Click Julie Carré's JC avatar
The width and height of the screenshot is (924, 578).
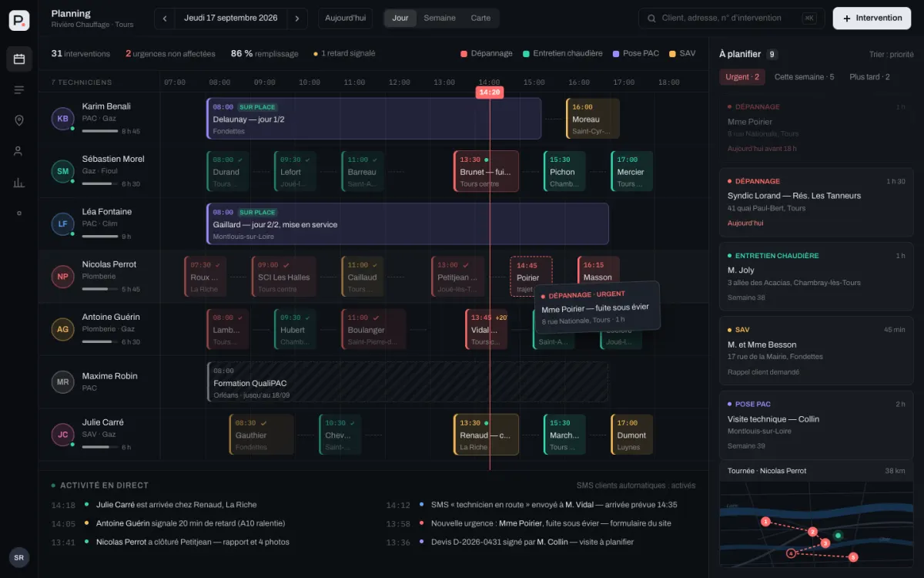pyautogui.click(x=62, y=435)
